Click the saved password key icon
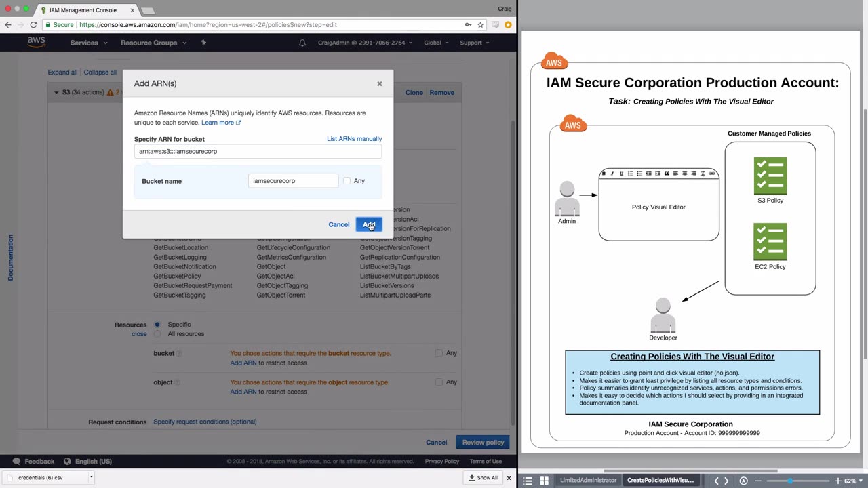 pyautogui.click(x=468, y=25)
